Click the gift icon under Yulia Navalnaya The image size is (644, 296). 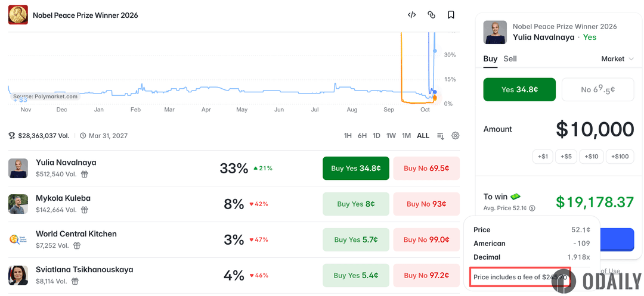(x=84, y=175)
